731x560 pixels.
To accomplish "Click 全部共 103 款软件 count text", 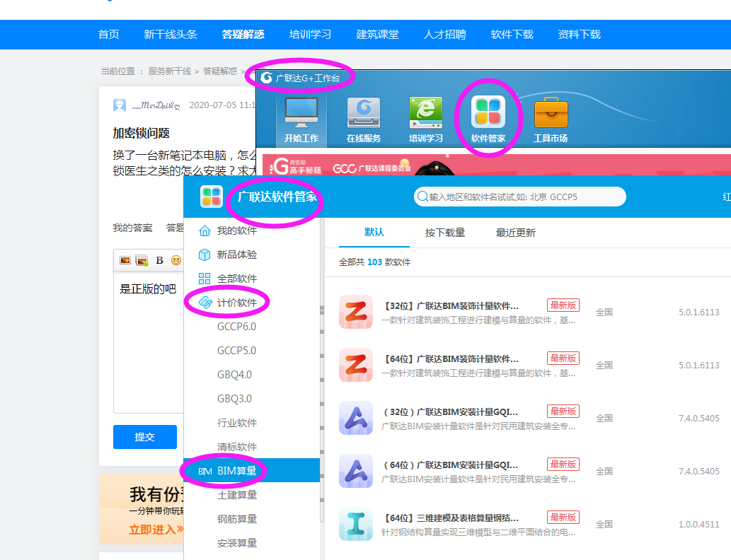I will pos(375,262).
